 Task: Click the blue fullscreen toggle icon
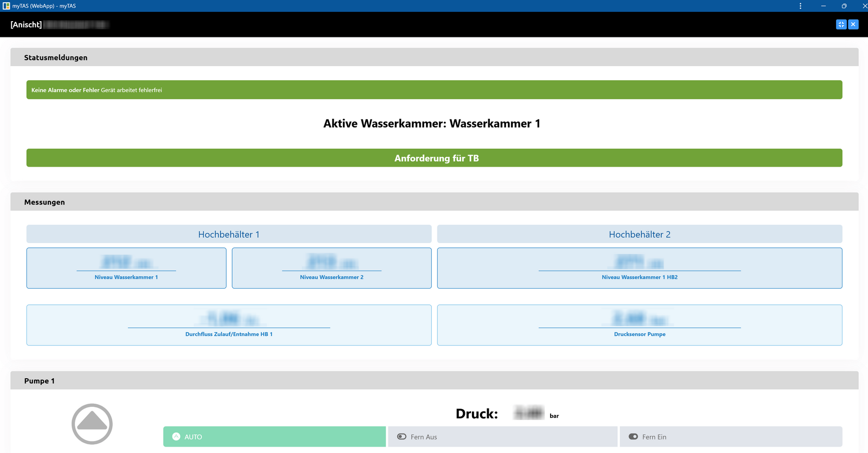click(841, 24)
